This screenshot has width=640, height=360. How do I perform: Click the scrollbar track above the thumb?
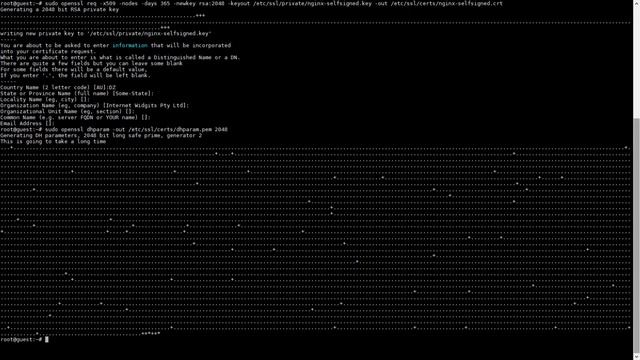click(x=636, y=62)
